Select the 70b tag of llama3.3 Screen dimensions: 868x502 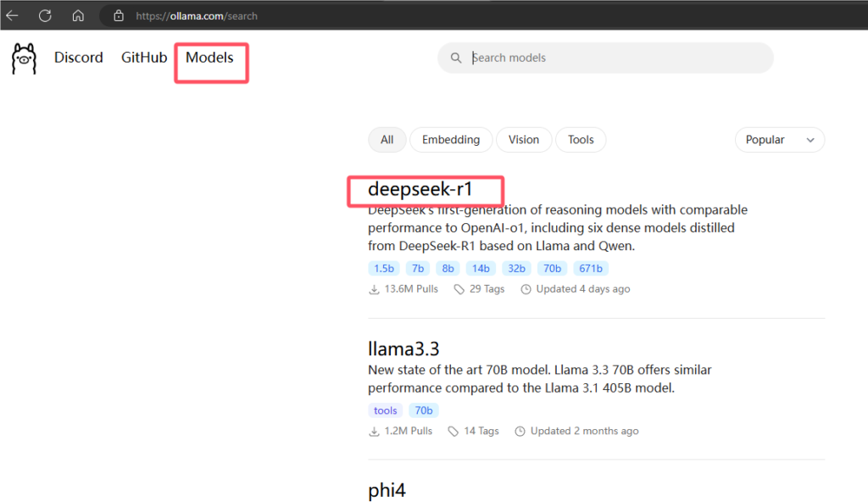click(424, 410)
